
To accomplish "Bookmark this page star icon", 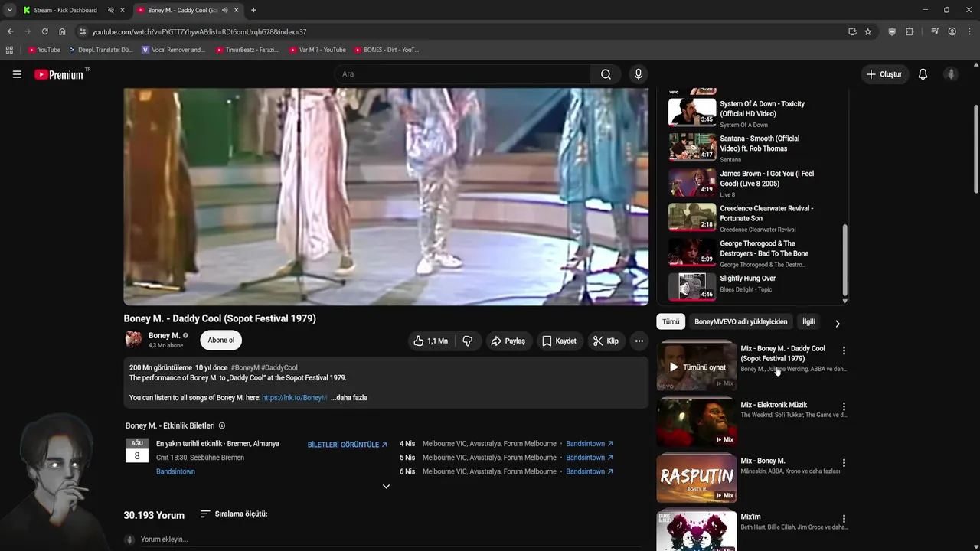I will (867, 31).
